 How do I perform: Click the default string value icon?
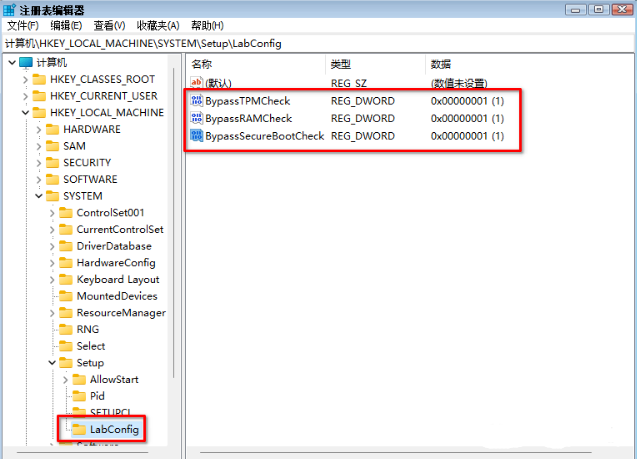(196, 83)
